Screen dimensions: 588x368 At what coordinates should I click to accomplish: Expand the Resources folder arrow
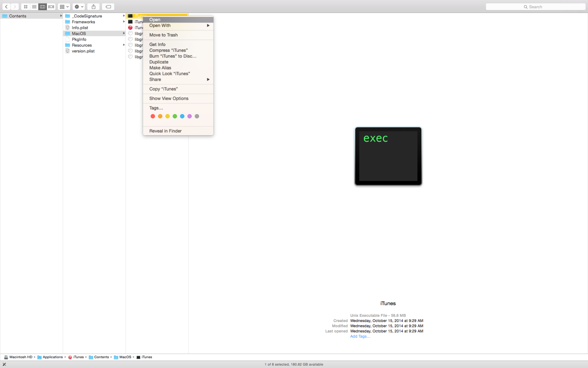coord(124,45)
